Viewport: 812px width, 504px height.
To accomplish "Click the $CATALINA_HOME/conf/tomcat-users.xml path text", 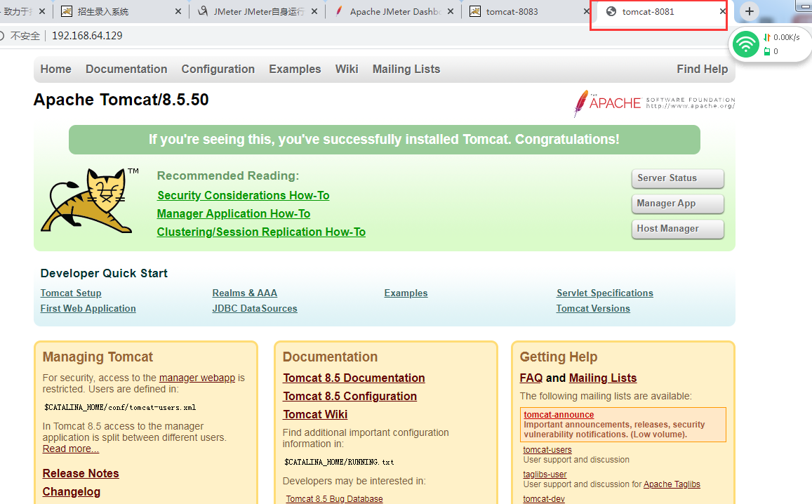I will click(120, 408).
